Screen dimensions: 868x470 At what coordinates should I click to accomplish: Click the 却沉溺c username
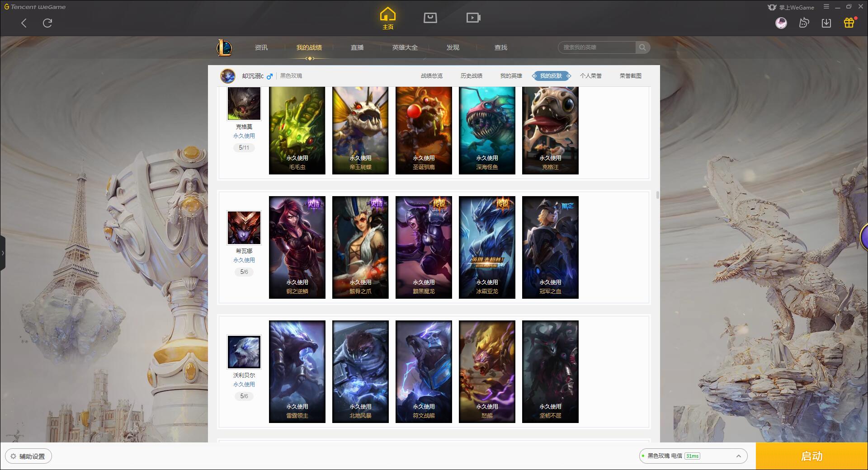[x=253, y=76]
